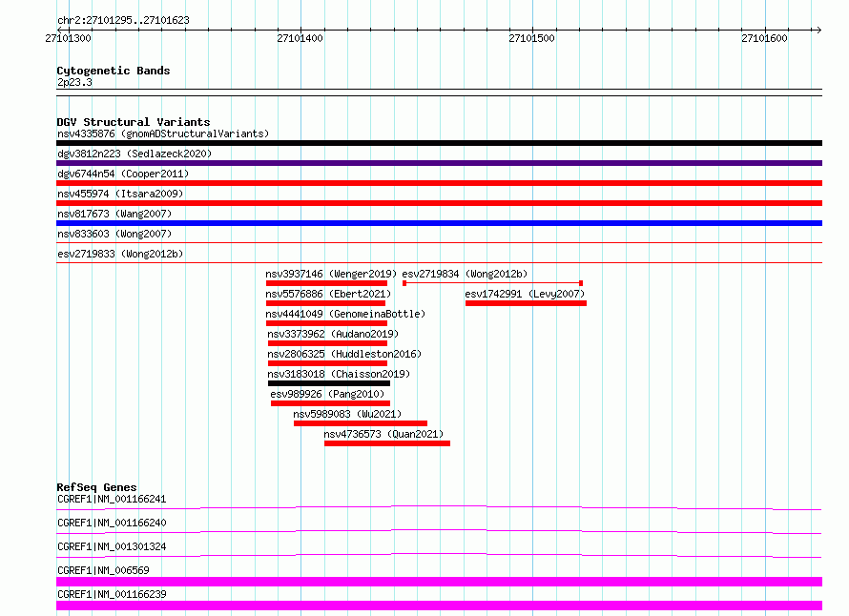Click the dgv6744n54 Cooper2011 red bar

pos(439,183)
